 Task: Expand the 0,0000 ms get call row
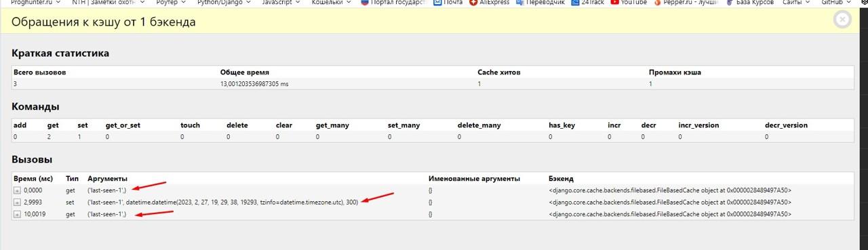coord(17,191)
